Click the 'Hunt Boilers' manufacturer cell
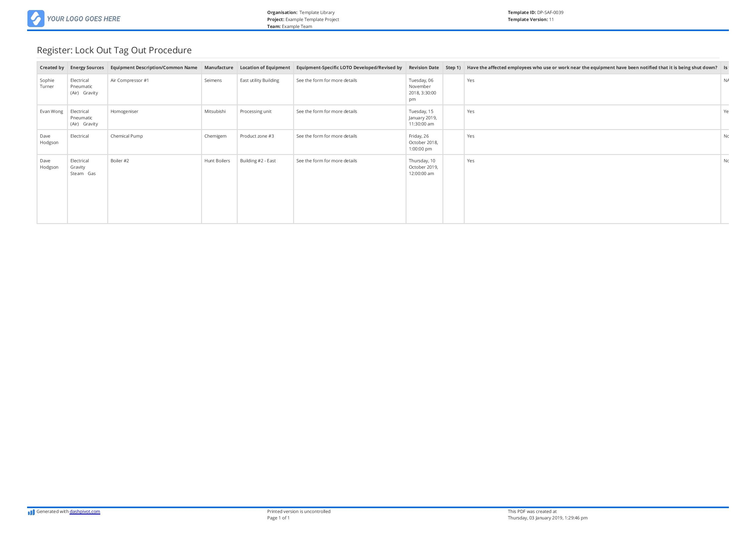Viewport: 756px width, 534px height. pos(217,161)
